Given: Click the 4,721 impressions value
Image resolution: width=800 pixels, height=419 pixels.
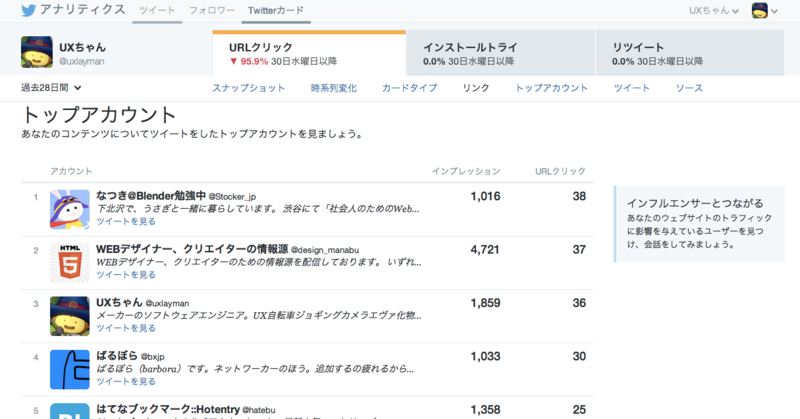Looking at the screenshot, I should [x=485, y=250].
